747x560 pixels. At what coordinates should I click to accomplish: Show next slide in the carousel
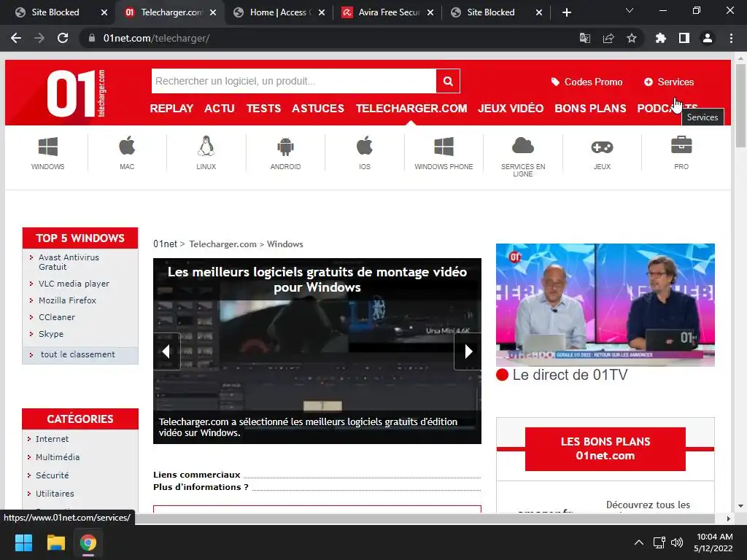click(468, 351)
